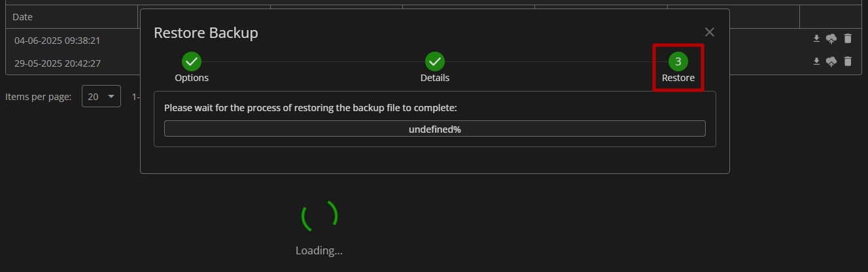Select the step 3 circle icon
This screenshot has height=272, width=868.
click(678, 61)
